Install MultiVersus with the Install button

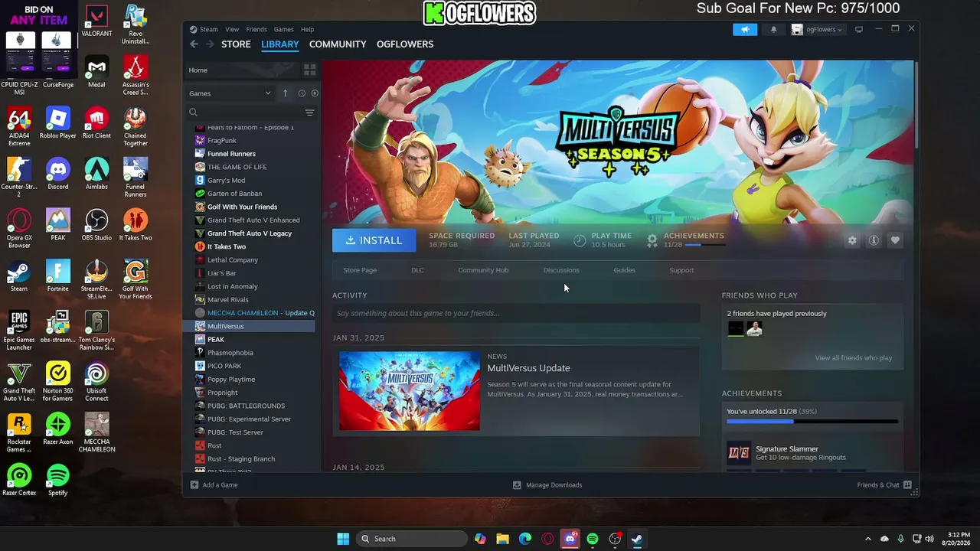click(374, 240)
